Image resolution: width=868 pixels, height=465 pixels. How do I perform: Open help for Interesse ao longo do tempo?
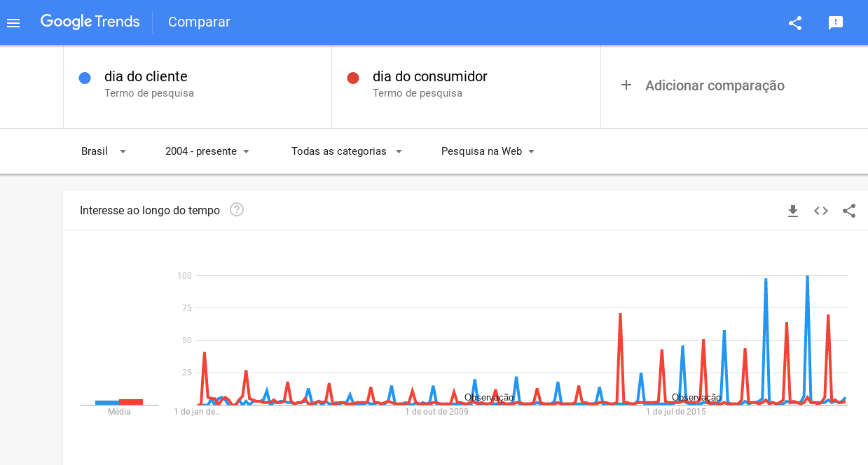point(237,209)
